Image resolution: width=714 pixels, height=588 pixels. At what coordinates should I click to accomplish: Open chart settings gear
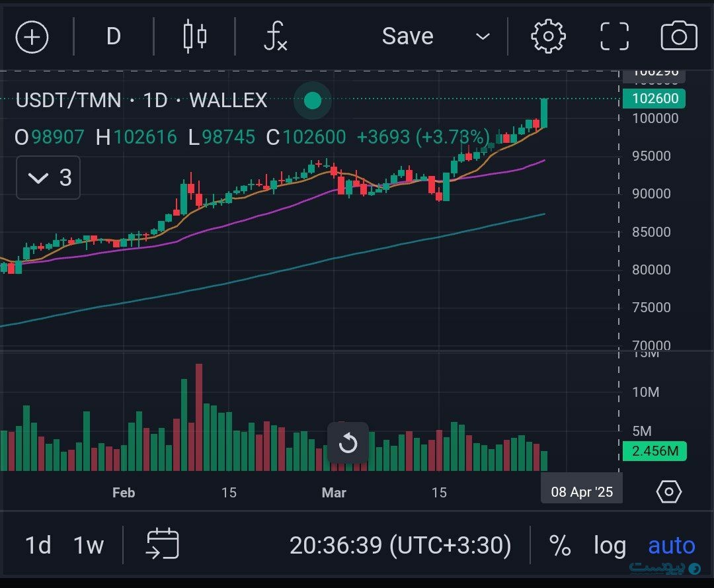[548, 36]
